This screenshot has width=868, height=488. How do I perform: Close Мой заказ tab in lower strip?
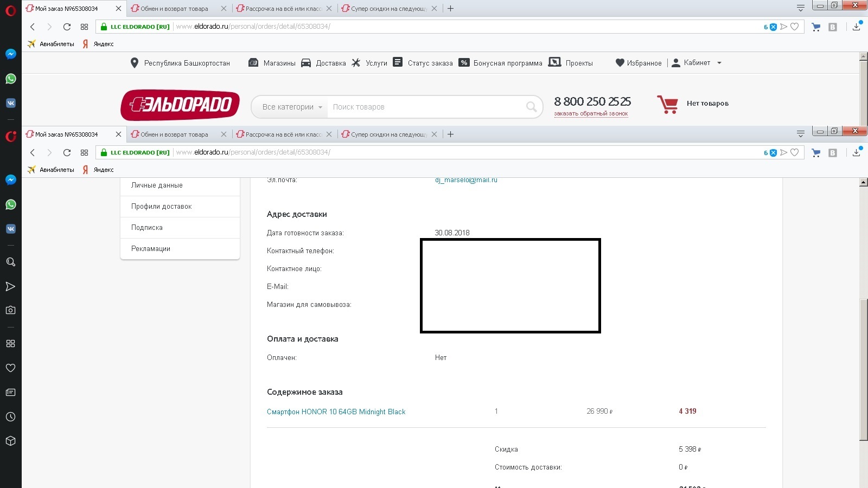click(118, 134)
